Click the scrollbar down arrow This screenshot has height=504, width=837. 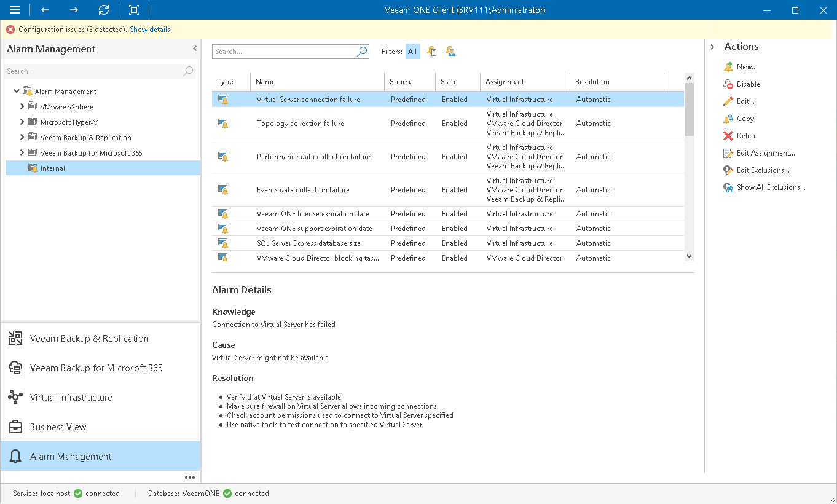(x=689, y=256)
